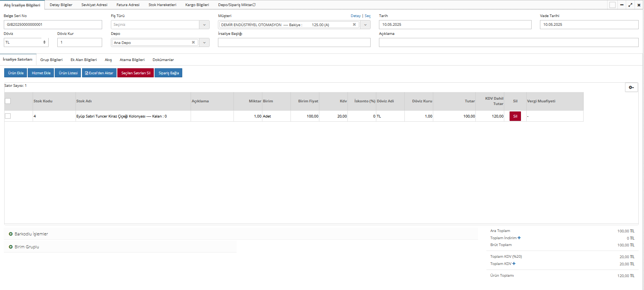Open the Grup Bilgileri tab
The width and height of the screenshot is (644, 290).
pos(51,60)
